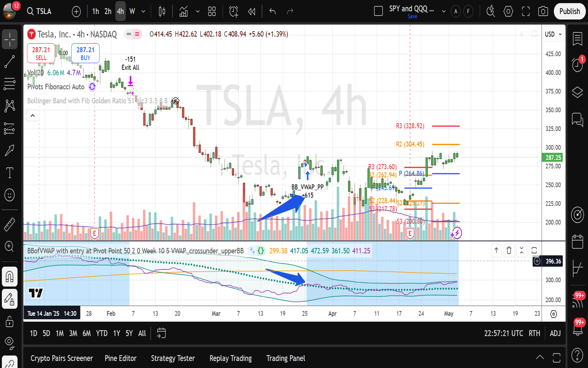Open quick search lightning icon
This screenshot has height=368, width=588.
click(491, 11)
